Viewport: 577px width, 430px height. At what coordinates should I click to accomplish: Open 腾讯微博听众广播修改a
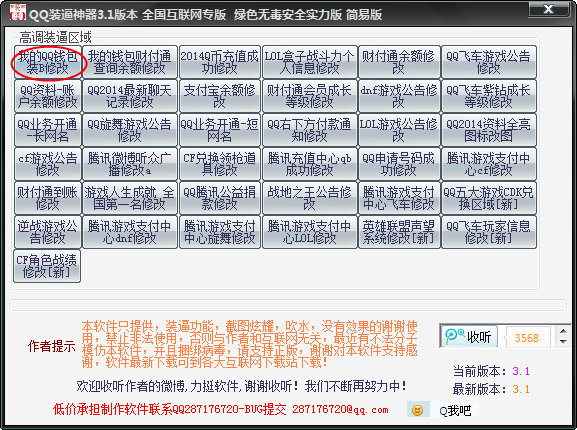(x=130, y=164)
